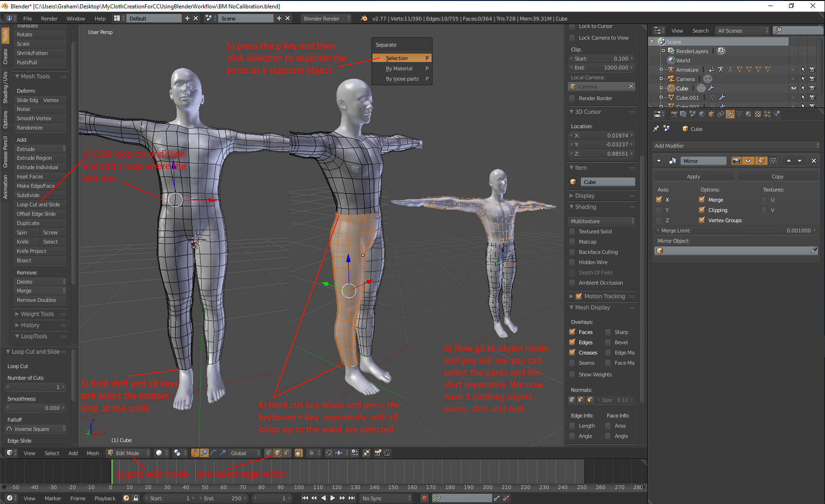This screenshot has height=504, width=825.
Task: Select vertex select mode icon
Action: click(x=268, y=453)
